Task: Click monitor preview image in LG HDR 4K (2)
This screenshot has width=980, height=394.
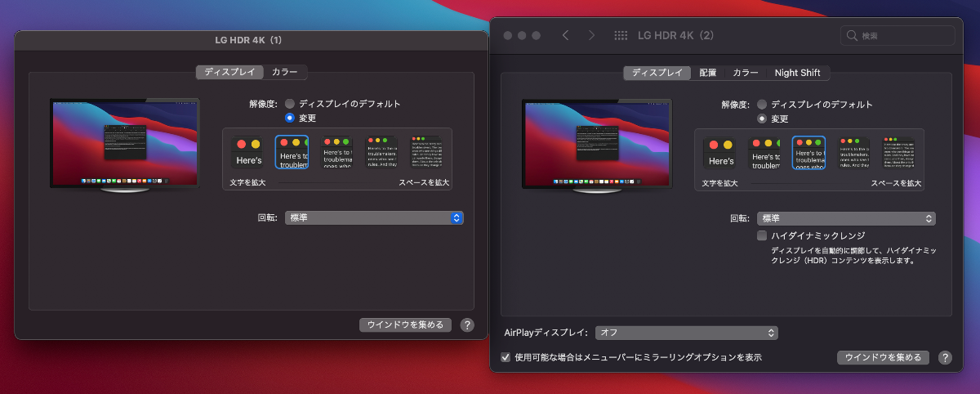Action: coord(596,146)
